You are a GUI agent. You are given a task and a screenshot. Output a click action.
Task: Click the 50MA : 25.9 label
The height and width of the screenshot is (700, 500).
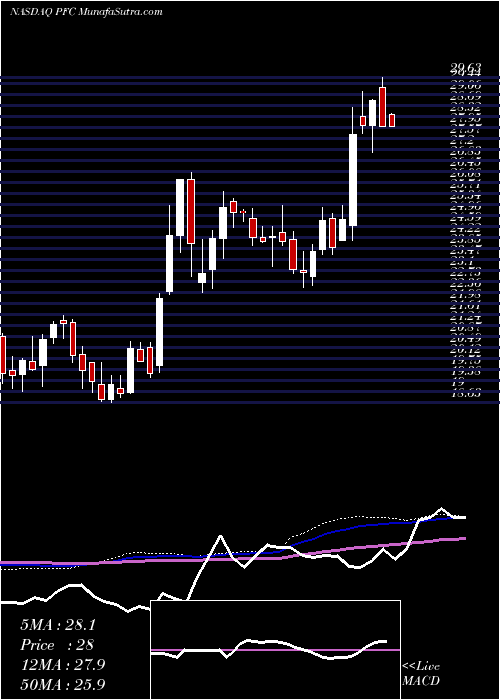[x=62, y=684]
